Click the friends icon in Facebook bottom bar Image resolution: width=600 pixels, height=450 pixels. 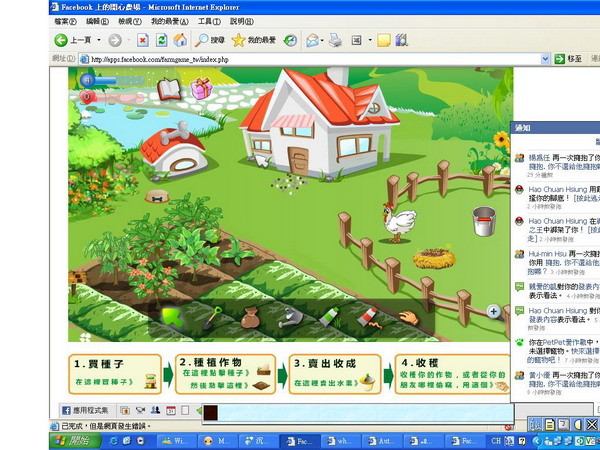(x=155, y=410)
